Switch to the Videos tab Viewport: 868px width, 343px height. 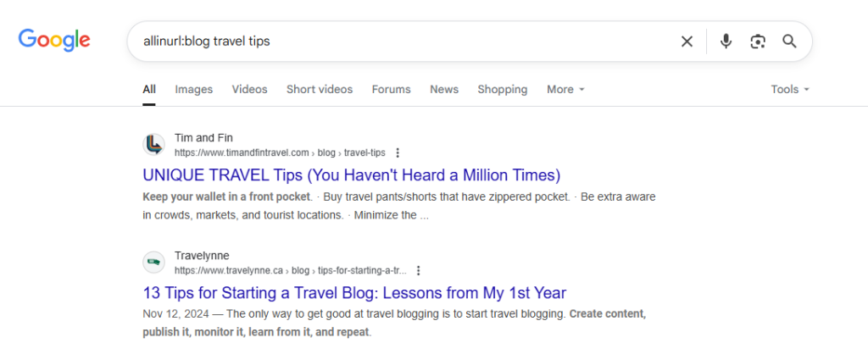pos(249,89)
